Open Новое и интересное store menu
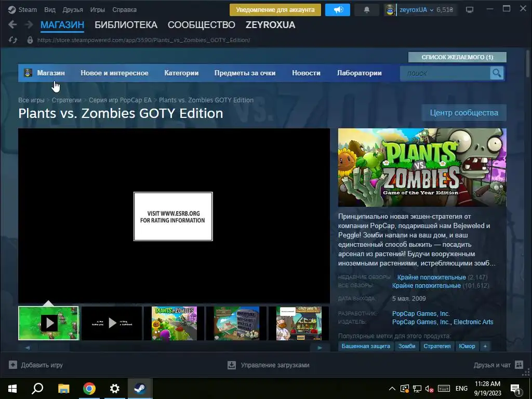 click(x=114, y=73)
